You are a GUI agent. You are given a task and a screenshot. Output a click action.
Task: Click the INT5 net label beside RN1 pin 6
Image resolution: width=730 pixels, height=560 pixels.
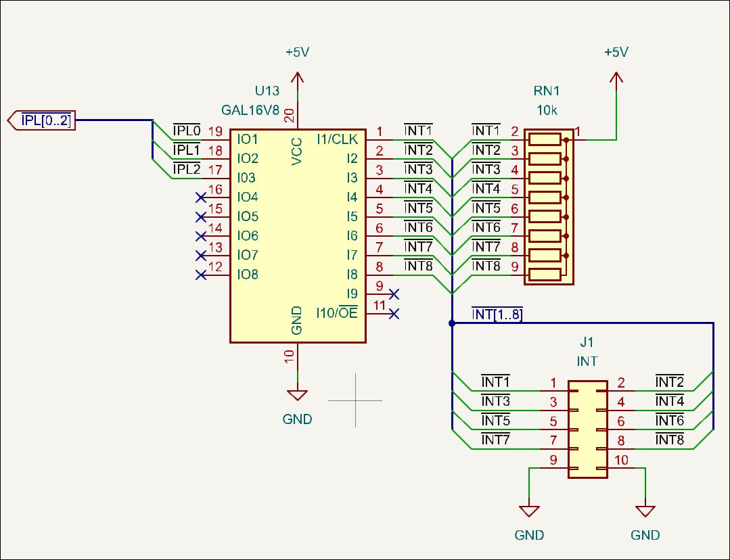pyautogui.click(x=486, y=208)
